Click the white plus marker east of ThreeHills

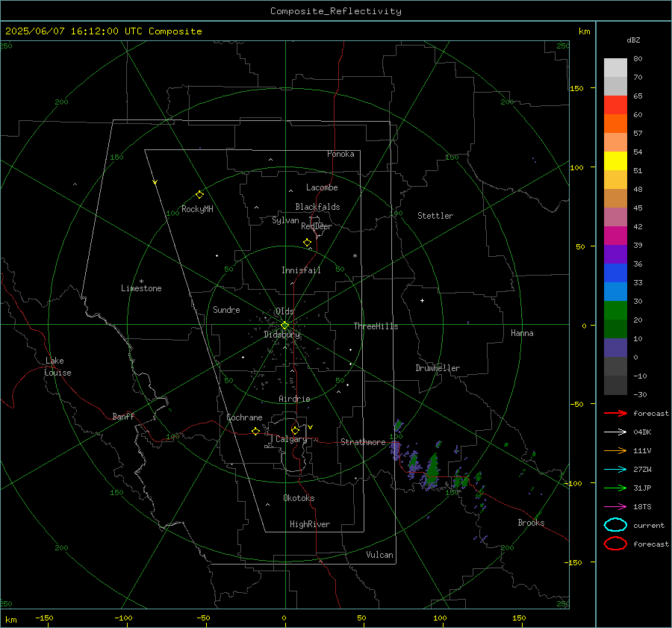pos(422,300)
